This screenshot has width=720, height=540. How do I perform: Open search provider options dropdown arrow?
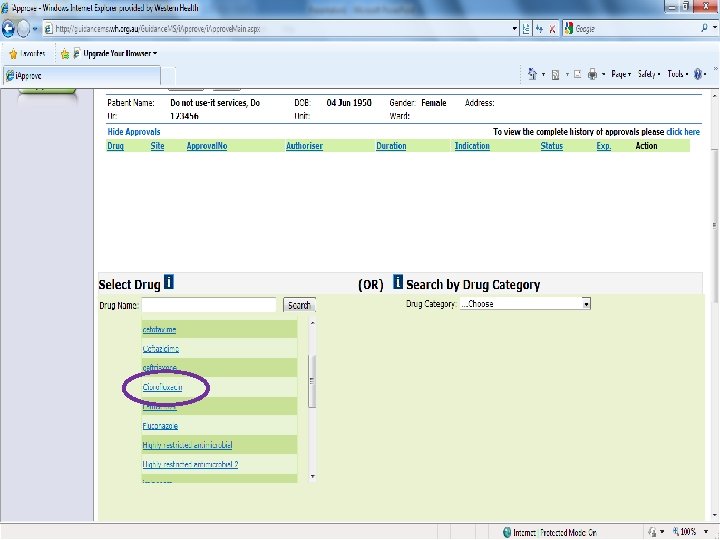[x=714, y=28]
